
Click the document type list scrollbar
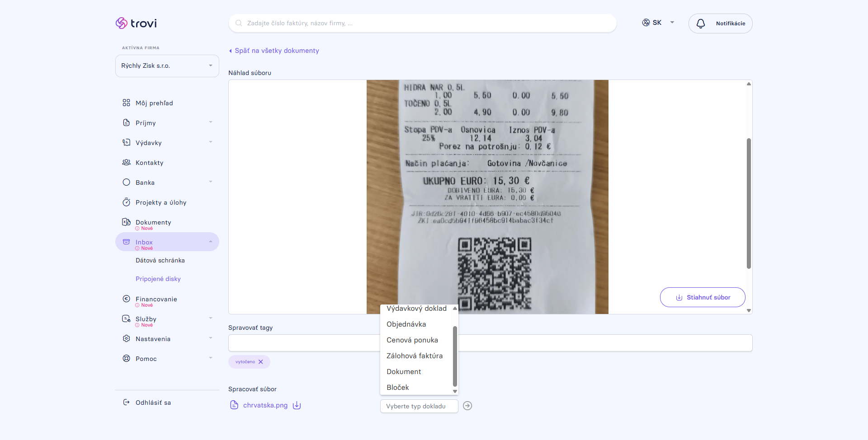click(x=455, y=356)
